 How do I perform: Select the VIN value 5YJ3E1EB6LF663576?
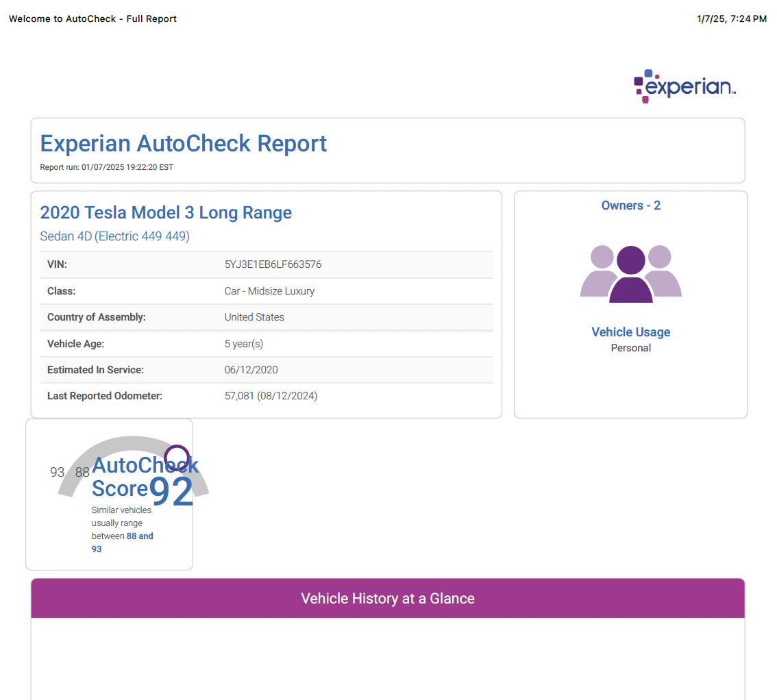[273, 264]
